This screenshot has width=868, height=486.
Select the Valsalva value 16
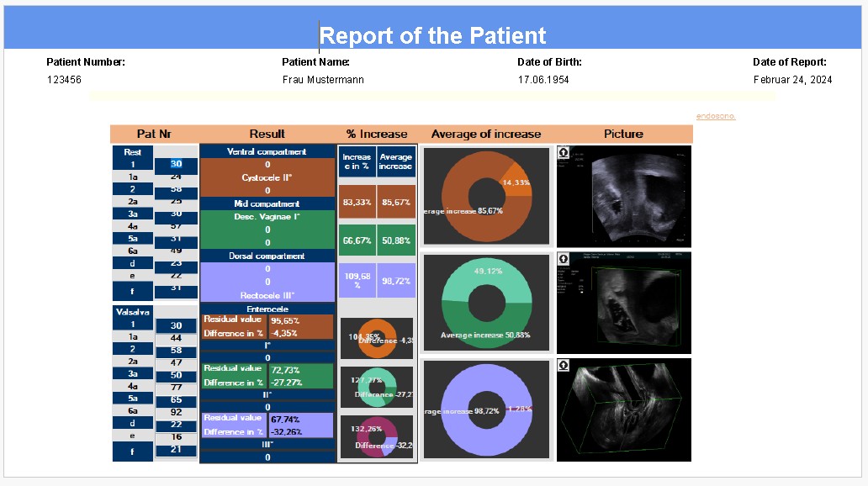tap(176, 436)
